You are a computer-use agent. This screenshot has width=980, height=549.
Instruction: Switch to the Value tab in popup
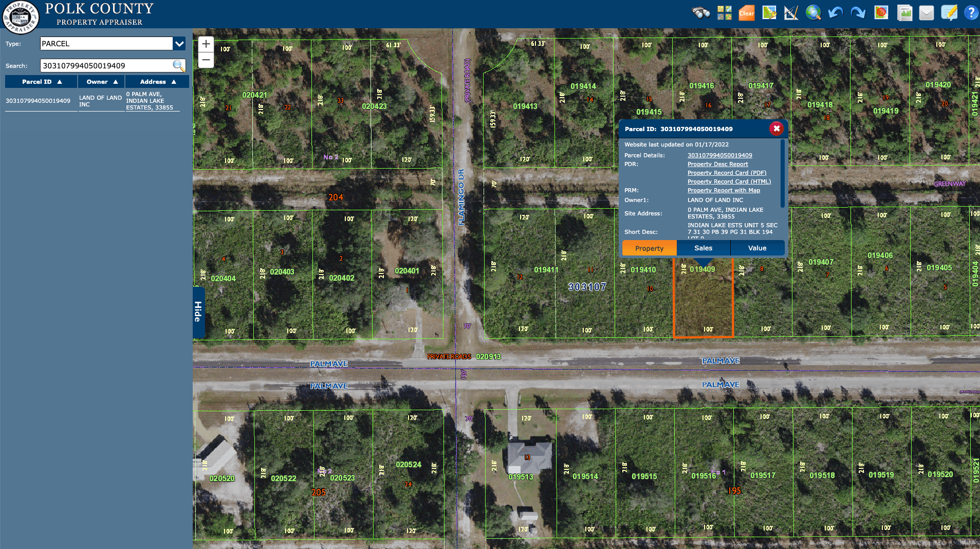[757, 248]
